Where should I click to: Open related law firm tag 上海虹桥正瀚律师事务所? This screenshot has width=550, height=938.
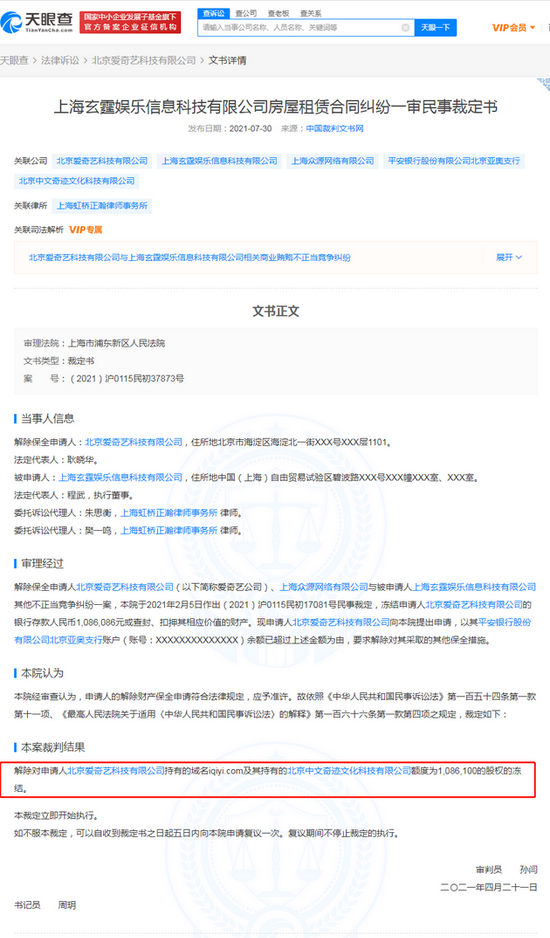click(102, 206)
